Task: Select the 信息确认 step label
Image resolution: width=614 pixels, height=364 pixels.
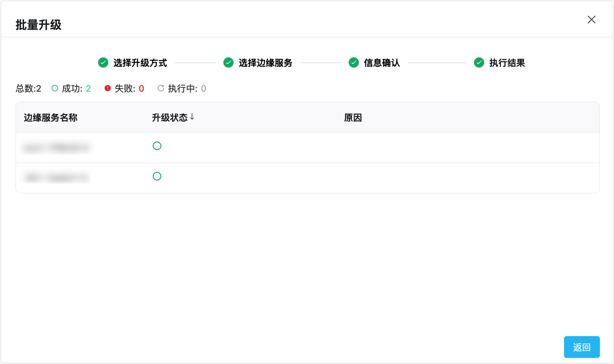Action: click(382, 63)
